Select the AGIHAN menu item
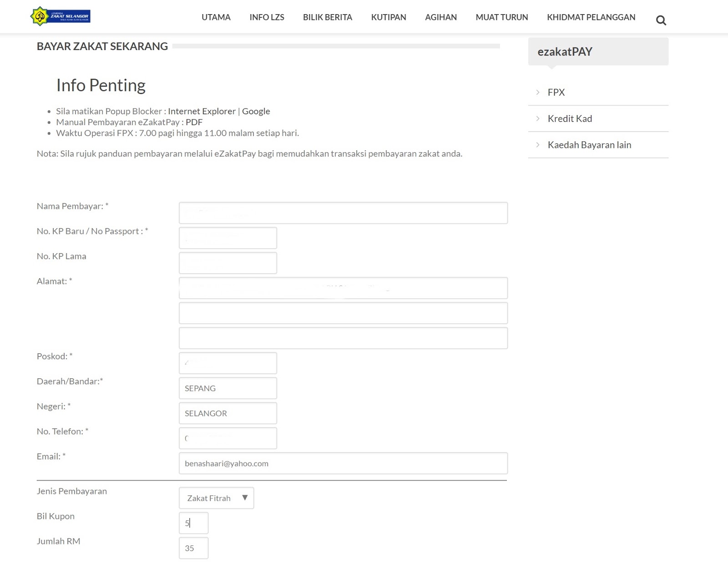This screenshot has height=564, width=728. pyautogui.click(x=441, y=17)
